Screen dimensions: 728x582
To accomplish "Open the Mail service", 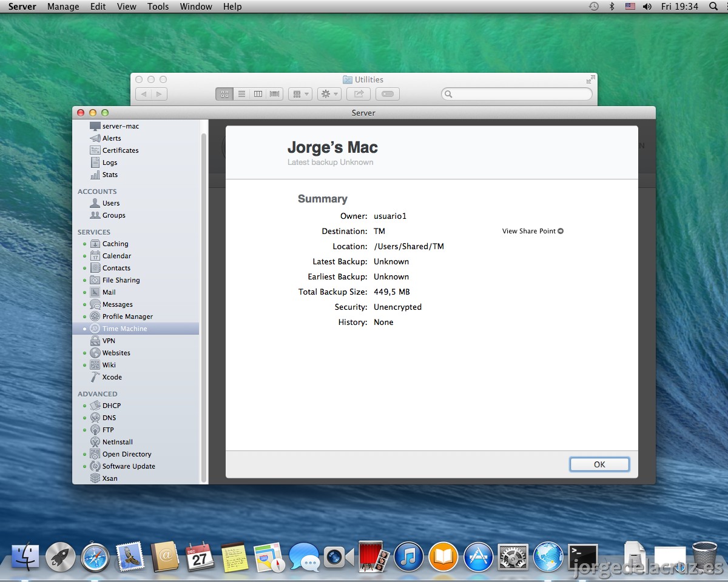I will coord(103,292).
